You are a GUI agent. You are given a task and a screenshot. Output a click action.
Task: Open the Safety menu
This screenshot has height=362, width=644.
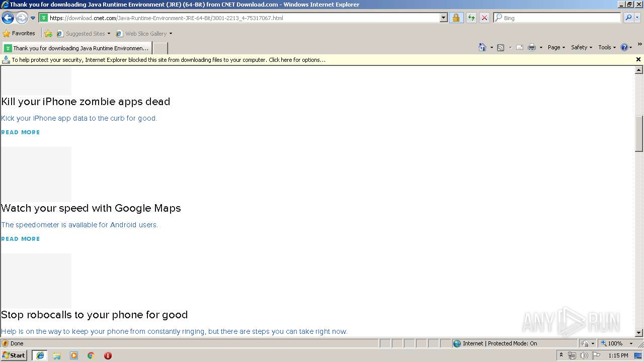tap(582, 47)
